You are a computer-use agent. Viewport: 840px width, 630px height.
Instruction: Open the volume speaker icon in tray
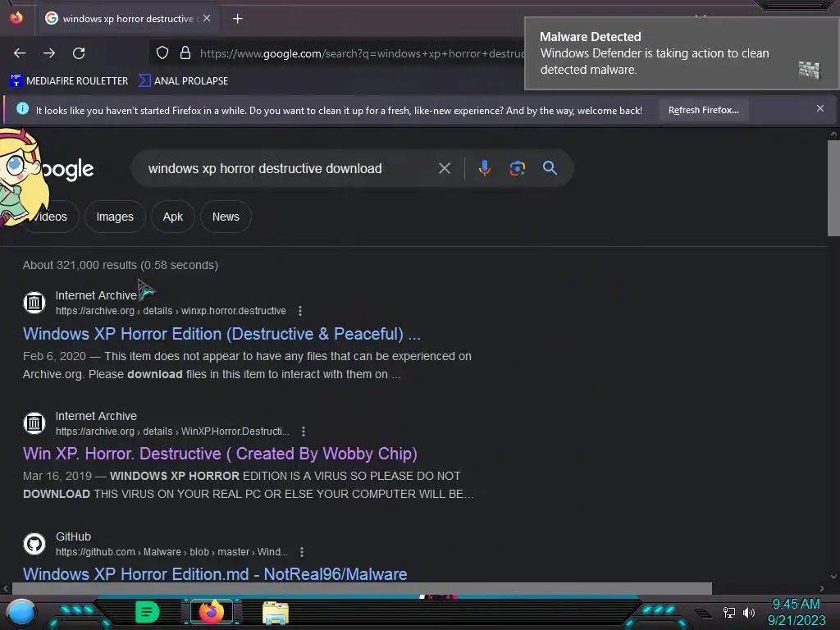[x=749, y=612]
